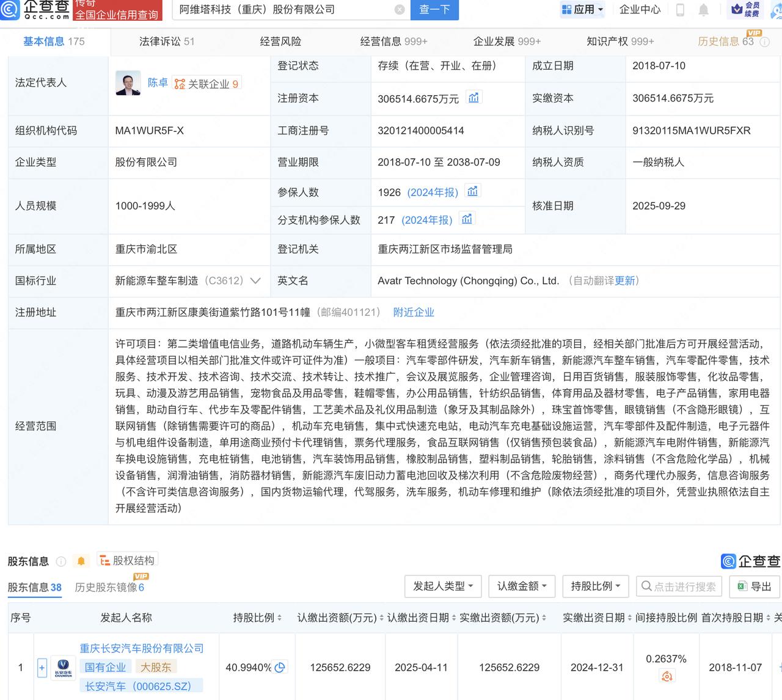The width and height of the screenshot is (782, 700).
Task: Open the chart icon beside 参保人数 1926
Action: [472, 192]
